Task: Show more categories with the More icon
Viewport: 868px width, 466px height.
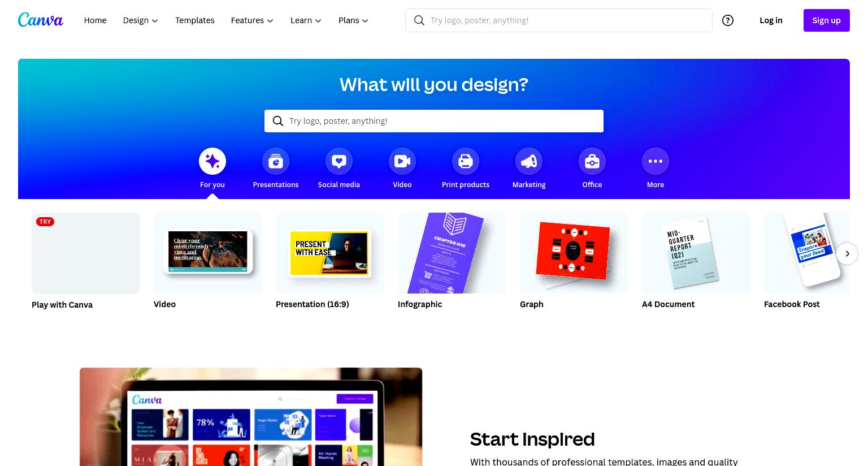Action: [656, 162]
